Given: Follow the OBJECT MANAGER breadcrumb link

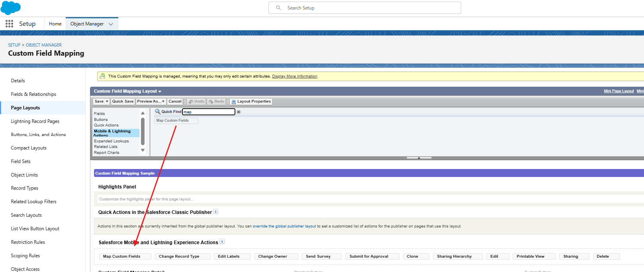Looking at the screenshot, I should [44, 45].
